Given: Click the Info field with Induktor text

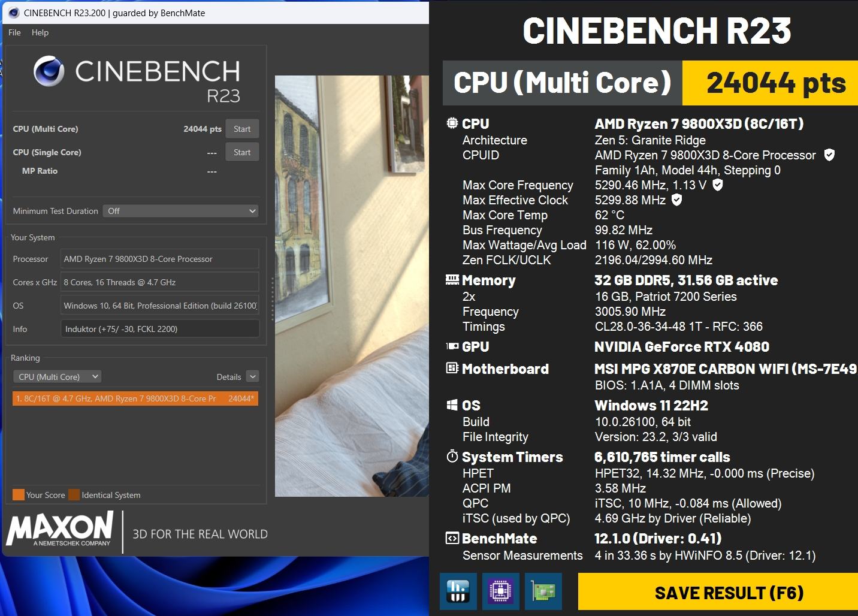Looking at the screenshot, I should pos(160,329).
